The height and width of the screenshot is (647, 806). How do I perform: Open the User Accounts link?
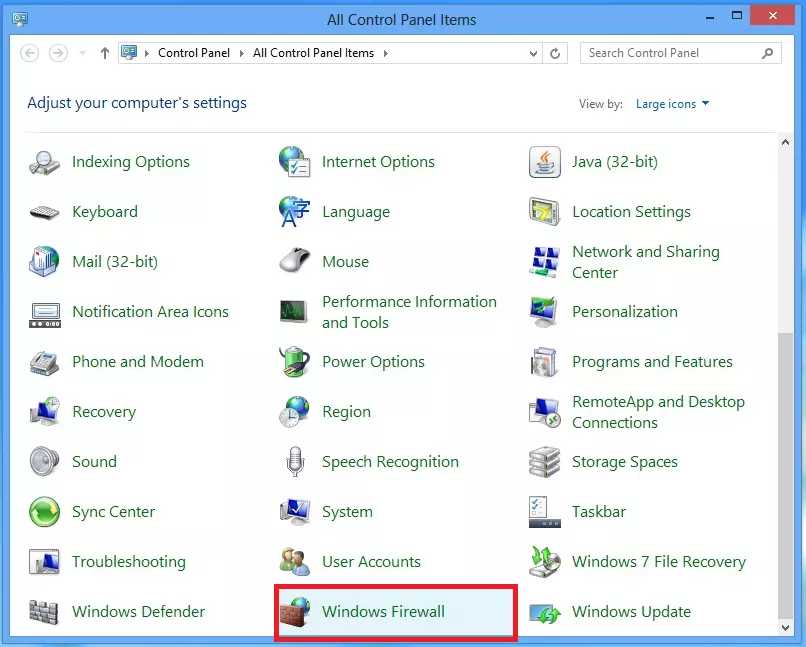click(x=371, y=562)
